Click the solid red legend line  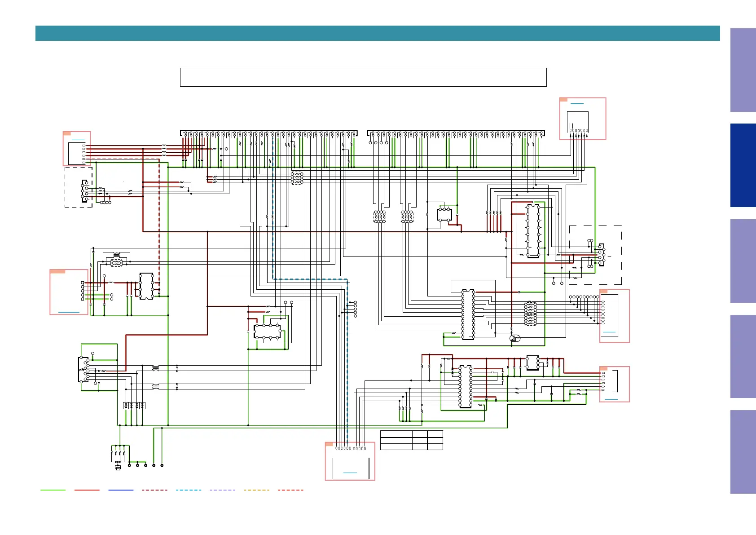click(87, 490)
